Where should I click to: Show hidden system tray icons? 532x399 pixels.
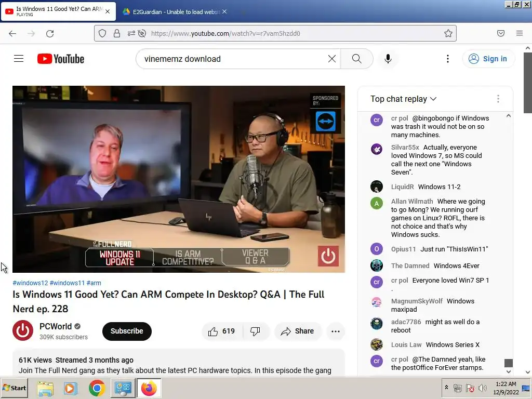pyautogui.click(x=446, y=388)
